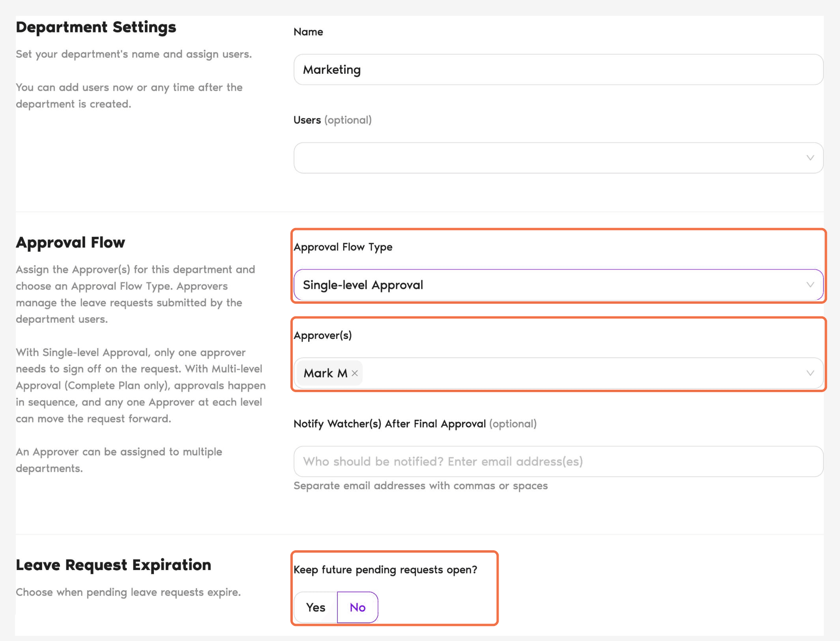Click the Notify Watcher(s) email input field
The width and height of the screenshot is (840, 641).
[x=558, y=462]
